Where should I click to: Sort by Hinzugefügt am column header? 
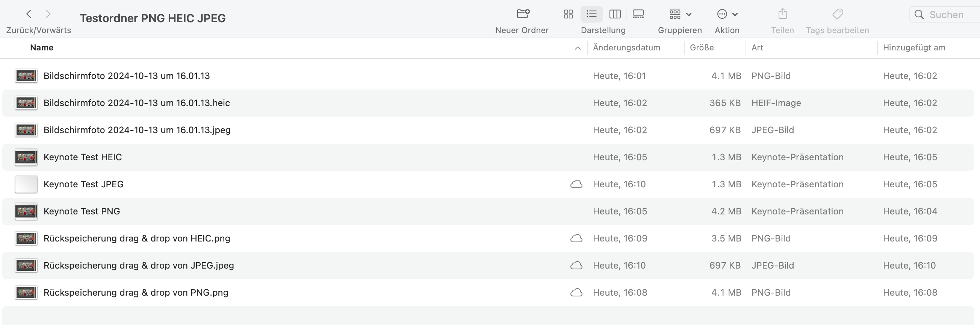click(914, 48)
